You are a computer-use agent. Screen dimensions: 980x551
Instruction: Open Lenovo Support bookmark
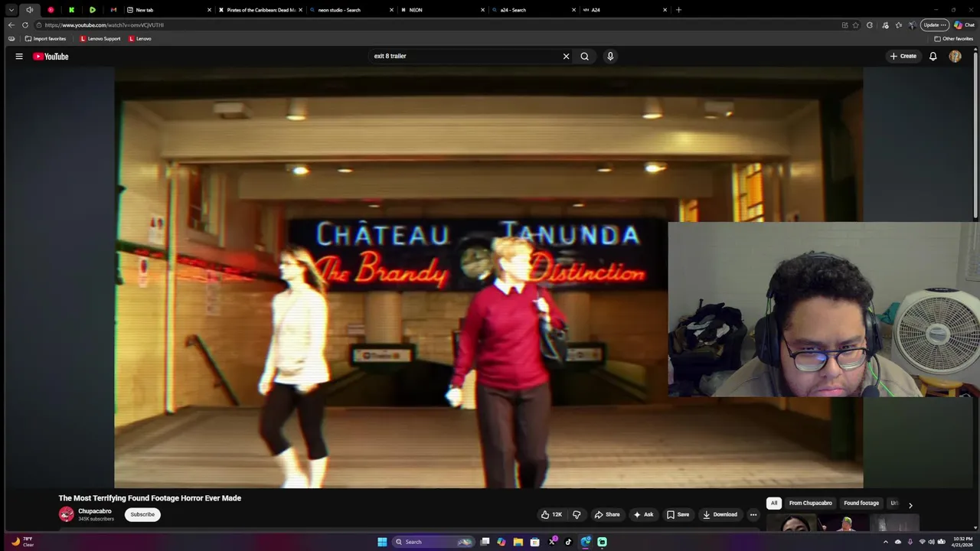tap(100, 38)
